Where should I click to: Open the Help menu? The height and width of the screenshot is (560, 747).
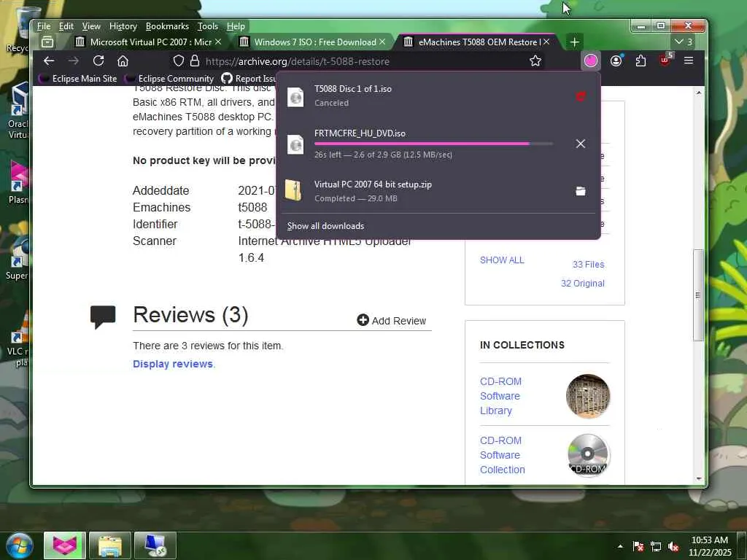point(236,26)
